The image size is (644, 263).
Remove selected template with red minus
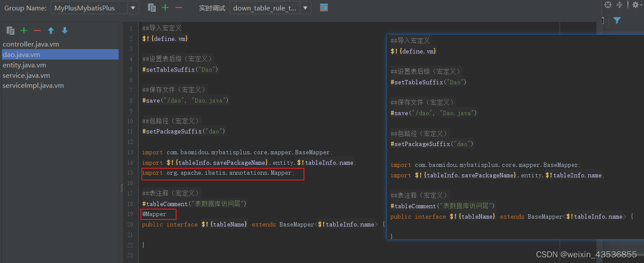click(37, 30)
